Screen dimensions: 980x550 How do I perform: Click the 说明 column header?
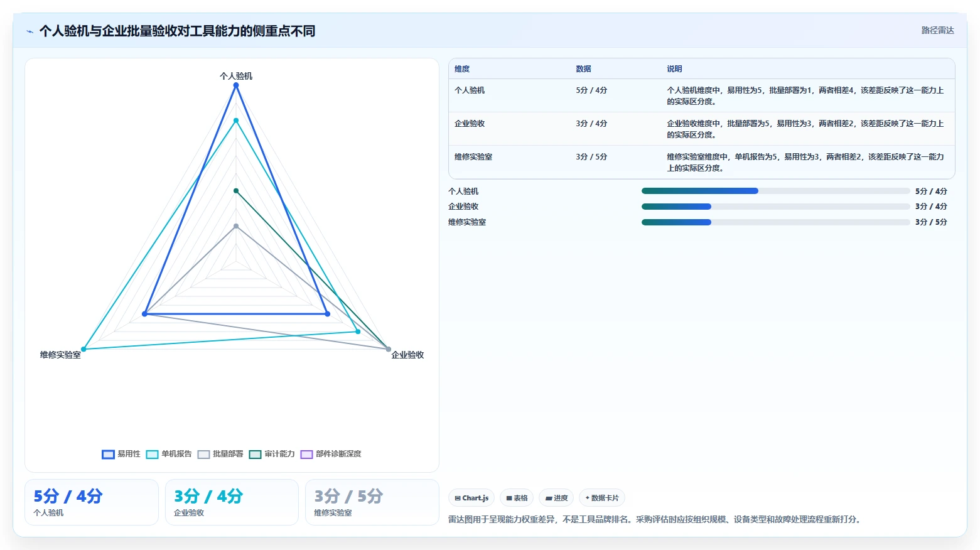[674, 69]
